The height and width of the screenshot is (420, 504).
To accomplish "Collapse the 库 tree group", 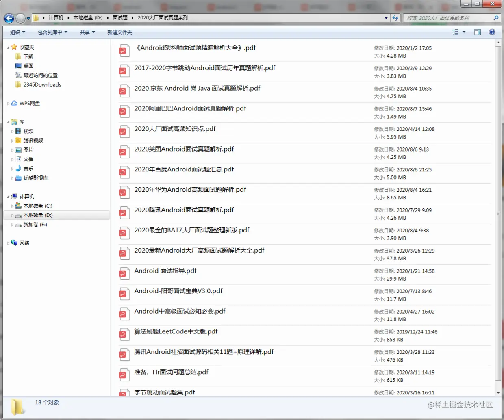I will tap(8, 122).
